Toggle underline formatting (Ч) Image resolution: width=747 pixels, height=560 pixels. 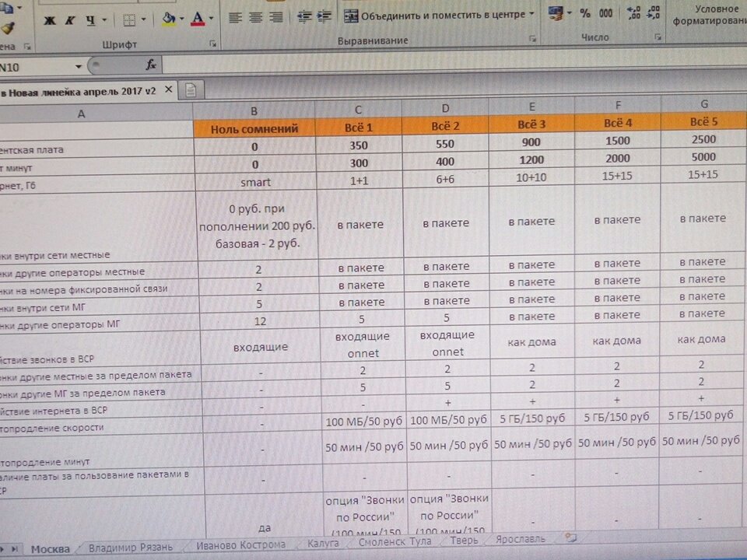[x=90, y=20]
